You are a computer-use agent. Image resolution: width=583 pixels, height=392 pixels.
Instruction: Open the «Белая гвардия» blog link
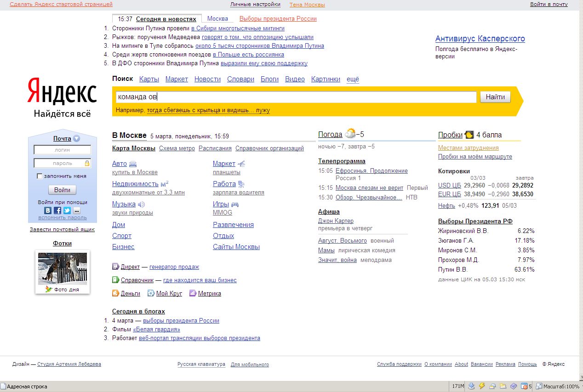click(x=156, y=329)
